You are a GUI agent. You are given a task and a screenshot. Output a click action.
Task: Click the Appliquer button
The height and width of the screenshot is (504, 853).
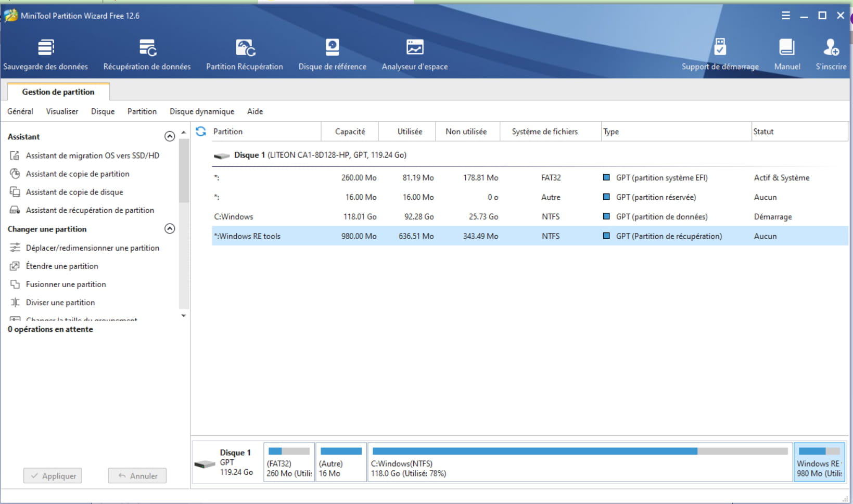(x=53, y=475)
